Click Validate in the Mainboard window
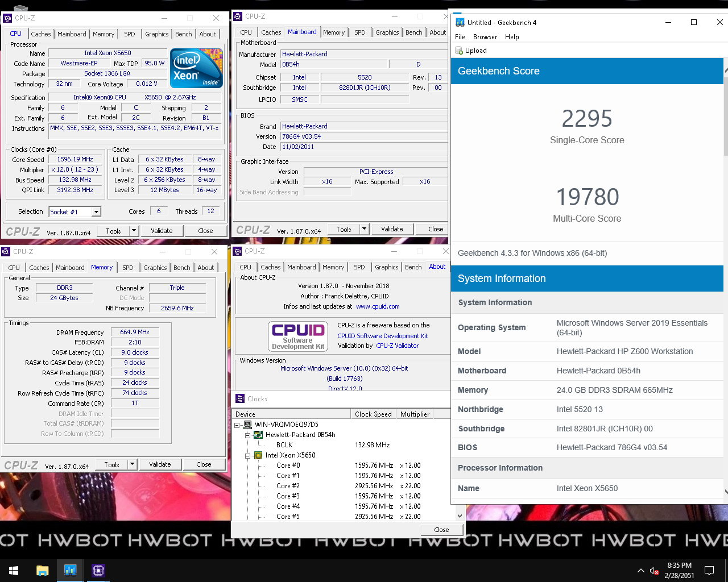Viewport: 728px width, 582px height. pyautogui.click(x=392, y=229)
